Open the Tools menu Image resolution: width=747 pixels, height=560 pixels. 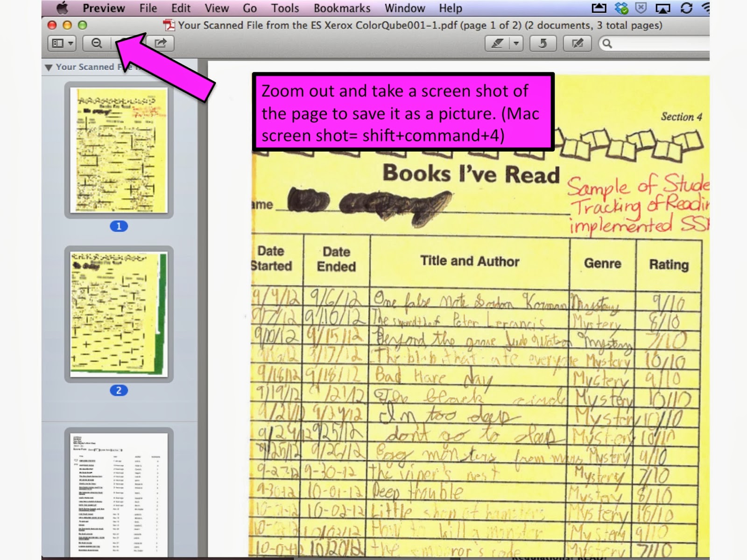click(x=285, y=8)
